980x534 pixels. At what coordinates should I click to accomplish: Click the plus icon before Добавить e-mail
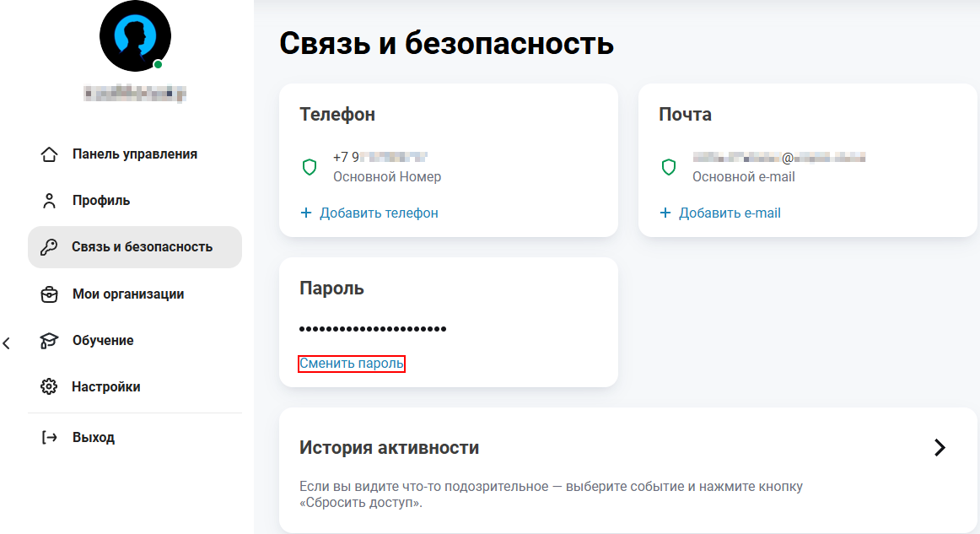(x=665, y=213)
